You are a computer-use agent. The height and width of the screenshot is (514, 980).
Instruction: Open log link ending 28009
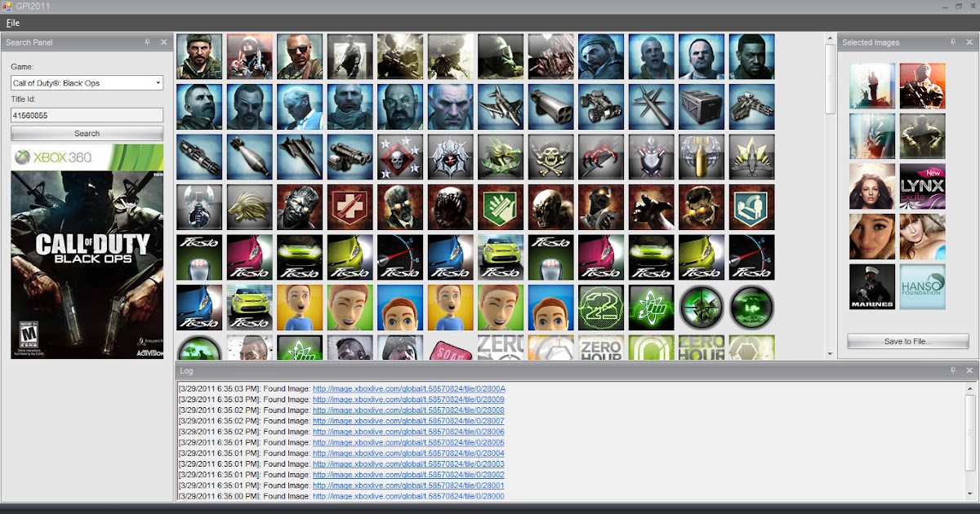click(408, 400)
